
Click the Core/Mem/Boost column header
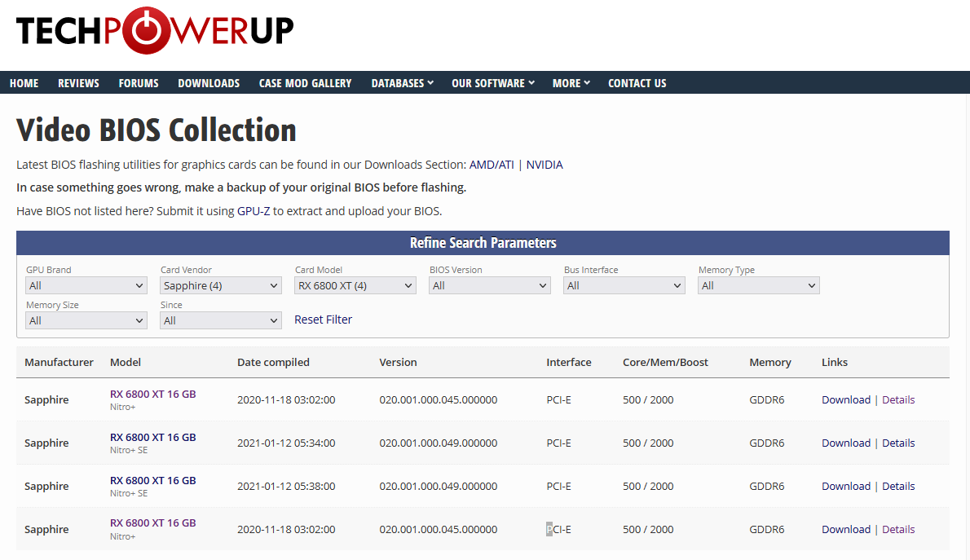pyautogui.click(x=665, y=363)
